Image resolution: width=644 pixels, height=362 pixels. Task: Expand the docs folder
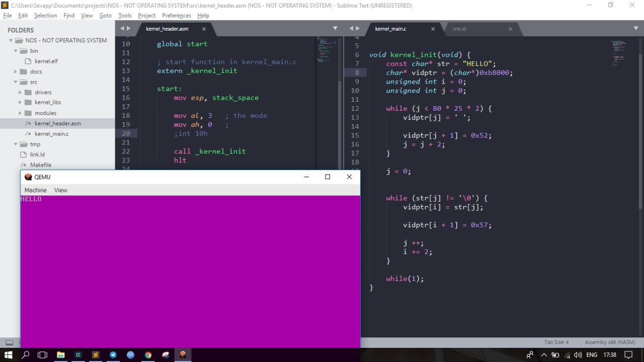point(15,71)
